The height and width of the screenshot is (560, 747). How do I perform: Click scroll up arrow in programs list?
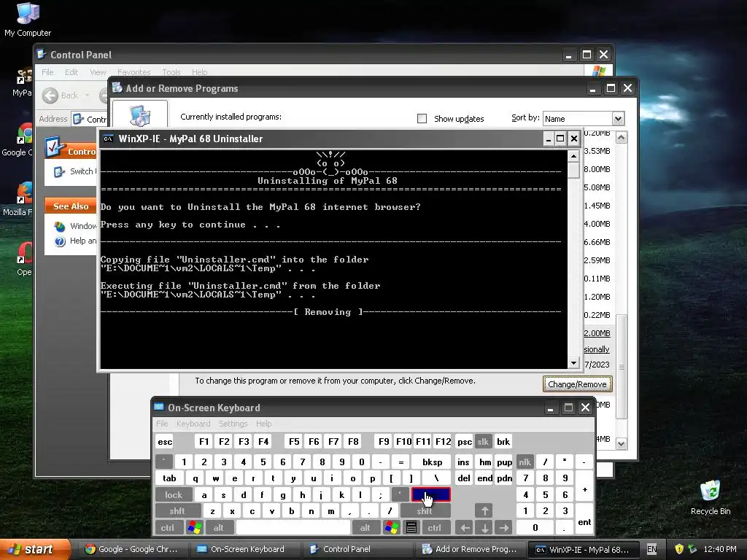point(622,138)
